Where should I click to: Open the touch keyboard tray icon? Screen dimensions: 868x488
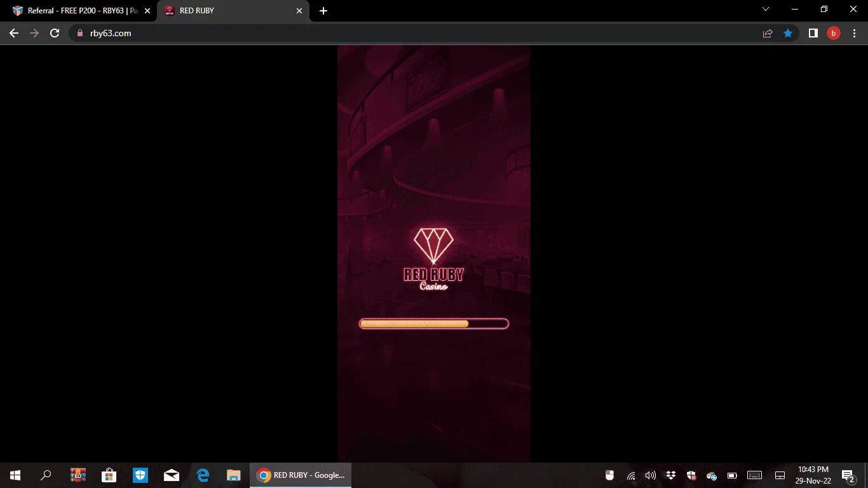(x=755, y=475)
